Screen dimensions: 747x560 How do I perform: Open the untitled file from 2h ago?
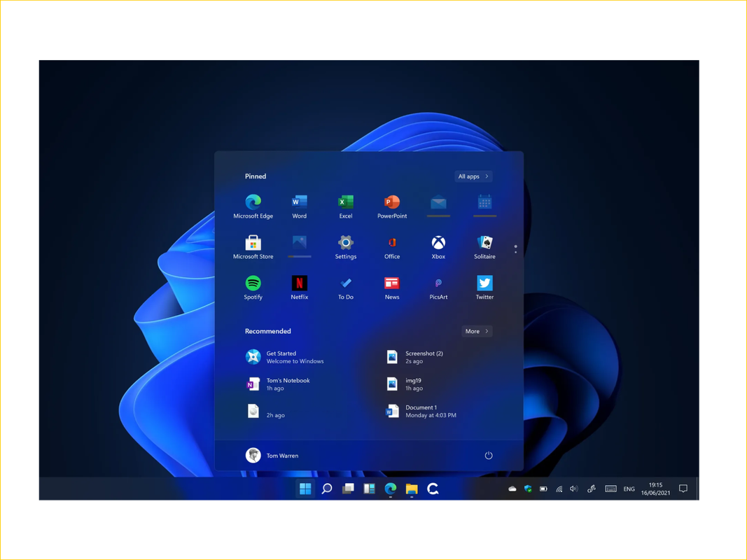(265, 412)
